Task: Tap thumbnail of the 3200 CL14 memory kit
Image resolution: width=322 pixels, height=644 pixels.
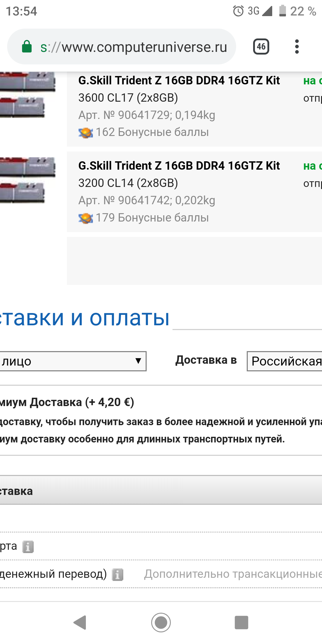Action: click(x=27, y=180)
